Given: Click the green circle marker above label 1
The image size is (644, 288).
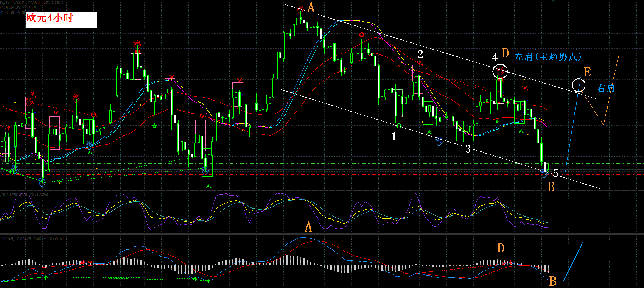Looking at the screenshot, I should pyautogui.click(x=398, y=126).
